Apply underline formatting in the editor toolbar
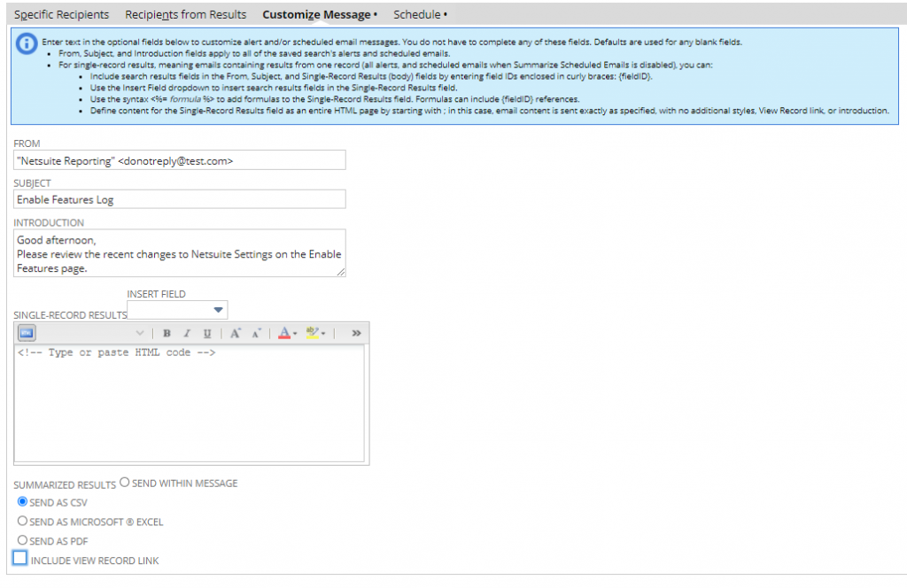The height and width of the screenshot is (588, 907). pyautogui.click(x=207, y=333)
